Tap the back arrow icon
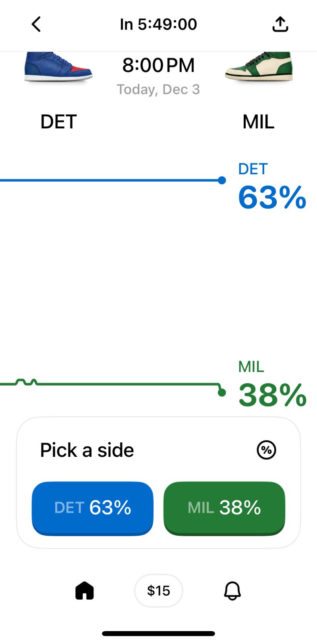The width and height of the screenshot is (317, 644). coord(36,24)
